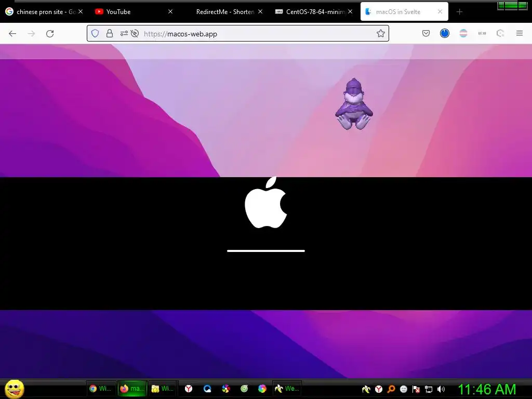Image resolution: width=532 pixels, height=399 pixels.
Task: Open the rainbow circle taskbar icon
Action: coord(262,389)
